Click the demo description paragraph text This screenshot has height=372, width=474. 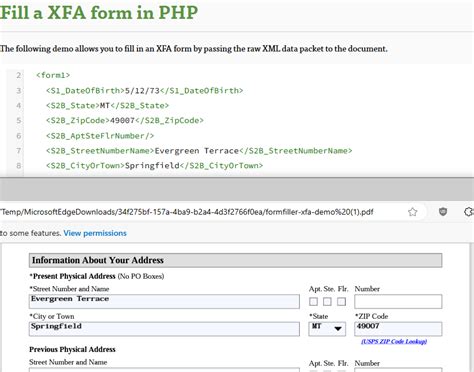(x=194, y=49)
